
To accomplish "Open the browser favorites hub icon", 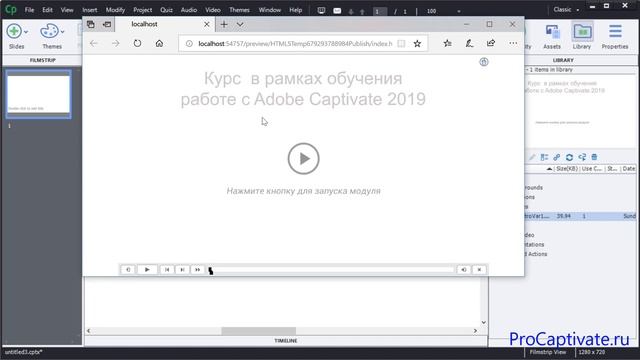I will (x=447, y=43).
